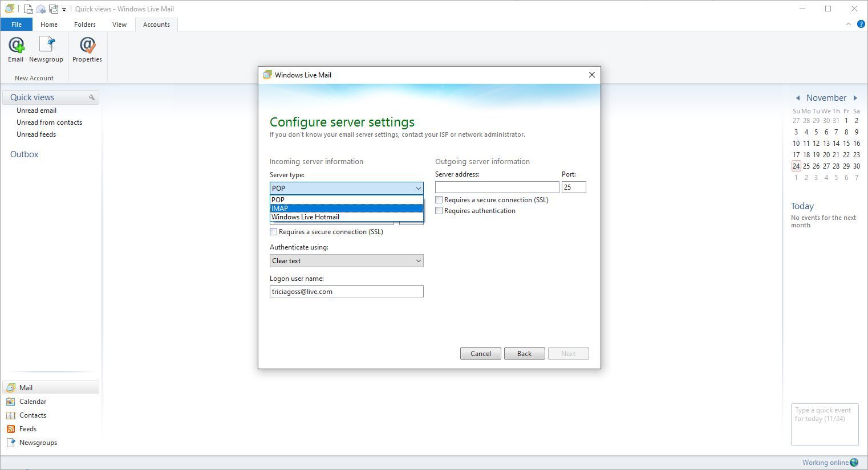Go to previous month in calendar
The image size is (868, 470).
point(798,98)
